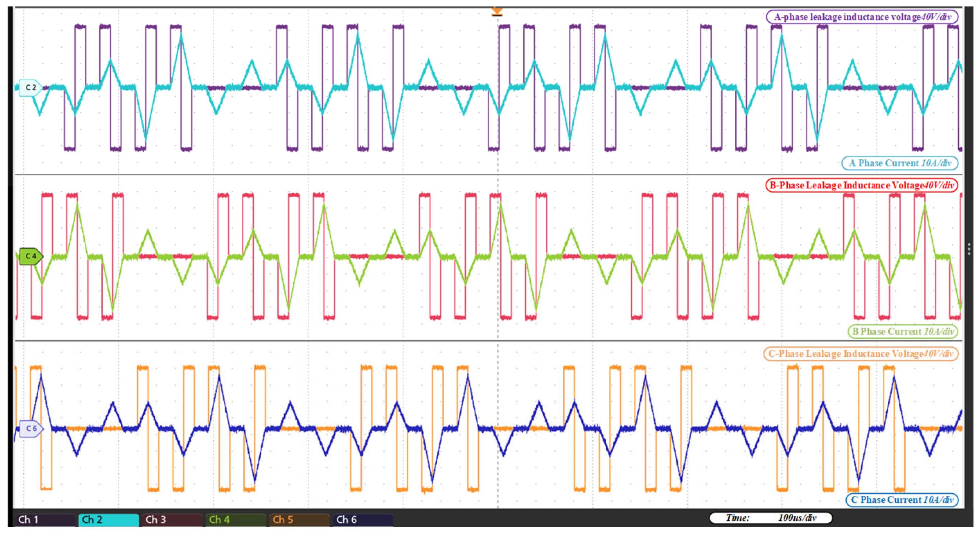The image size is (980, 537).
Task: Click the B Phase Current 10A/div label
Action: click(903, 332)
